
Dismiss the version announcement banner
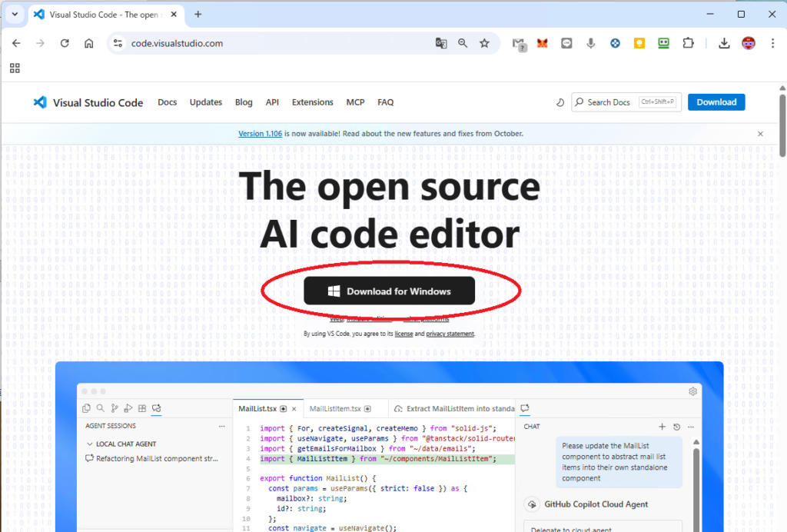(760, 134)
